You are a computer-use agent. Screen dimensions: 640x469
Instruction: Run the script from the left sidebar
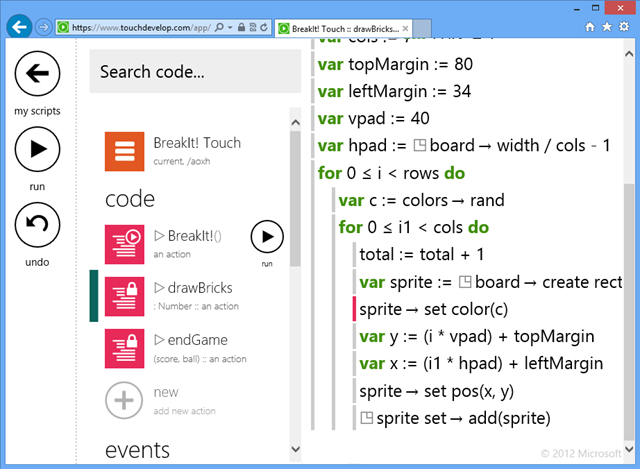click(x=37, y=149)
